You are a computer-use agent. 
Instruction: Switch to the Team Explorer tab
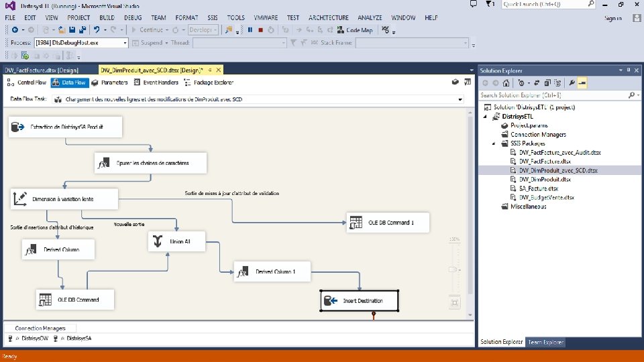545,342
